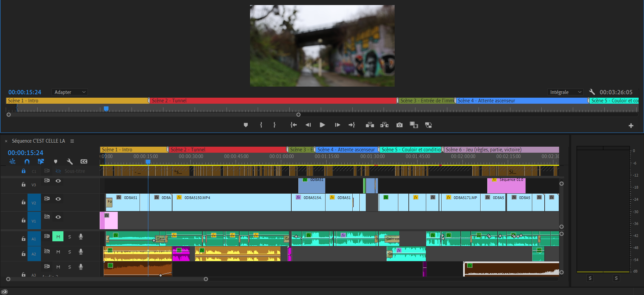Open the sequence panel menu
This screenshot has width=644, height=295.
coord(72,141)
